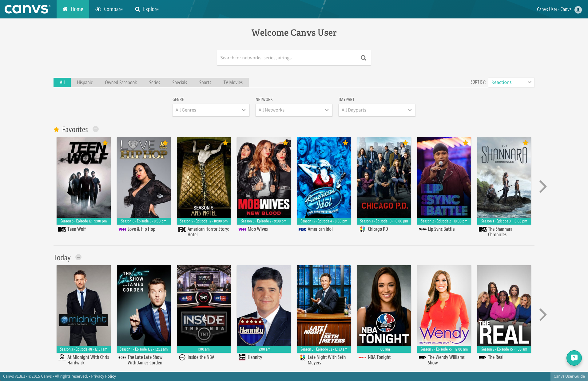
Task: Open the help chat bubble icon
Action: [x=574, y=358]
